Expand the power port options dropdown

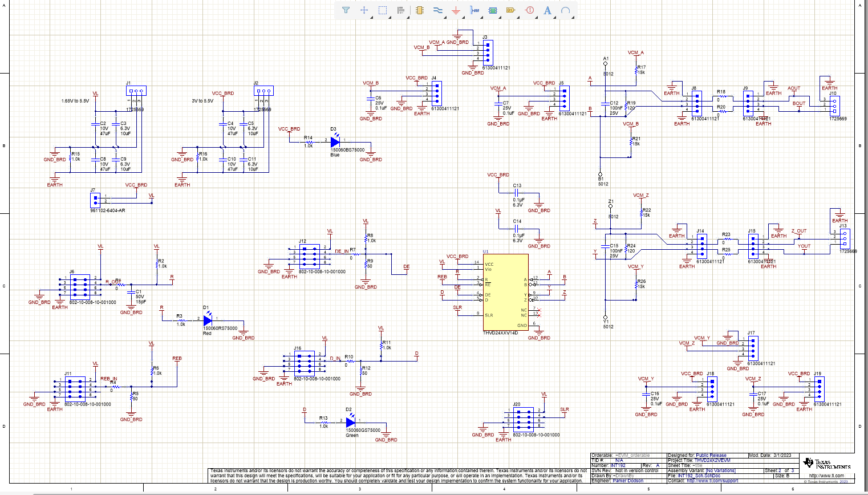(463, 17)
